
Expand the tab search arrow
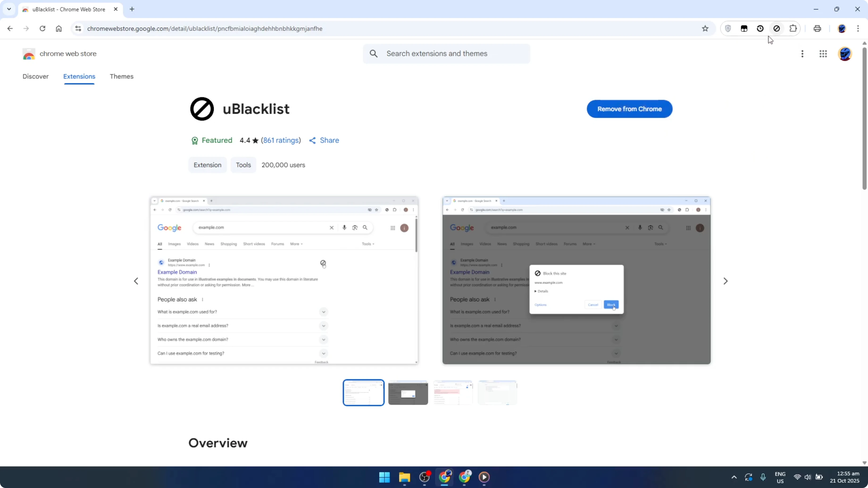pos(9,9)
